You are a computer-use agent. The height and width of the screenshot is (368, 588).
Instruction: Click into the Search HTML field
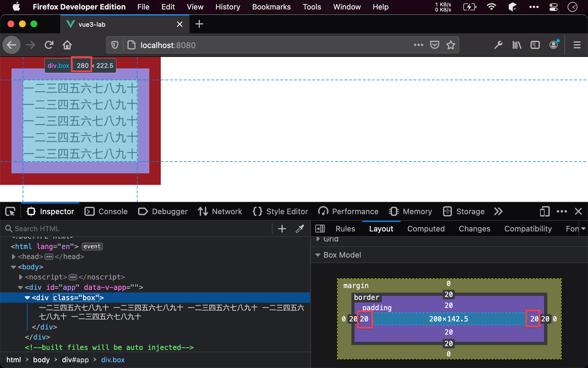tap(138, 229)
